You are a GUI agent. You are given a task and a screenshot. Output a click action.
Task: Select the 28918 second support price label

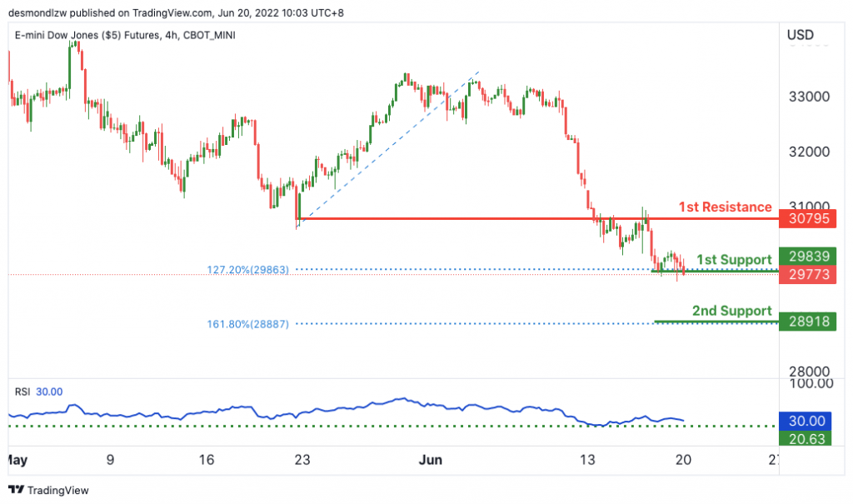coord(808,321)
